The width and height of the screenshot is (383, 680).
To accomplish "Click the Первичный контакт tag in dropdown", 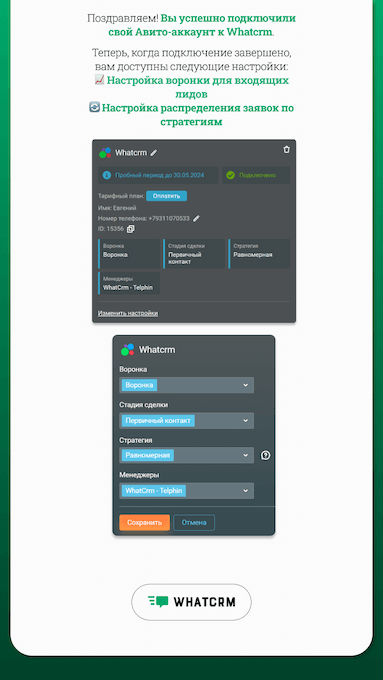I will pos(158,421).
